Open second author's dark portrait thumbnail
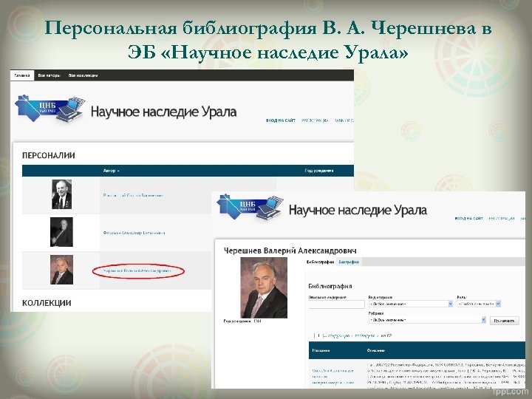532x399 pixels. click(61, 232)
